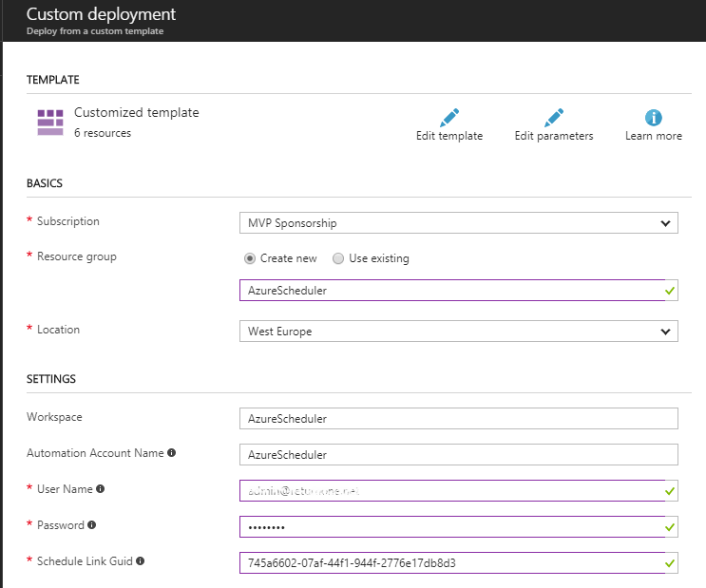
Task: Click the Edit template pencil icon
Action: click(449, 118)
